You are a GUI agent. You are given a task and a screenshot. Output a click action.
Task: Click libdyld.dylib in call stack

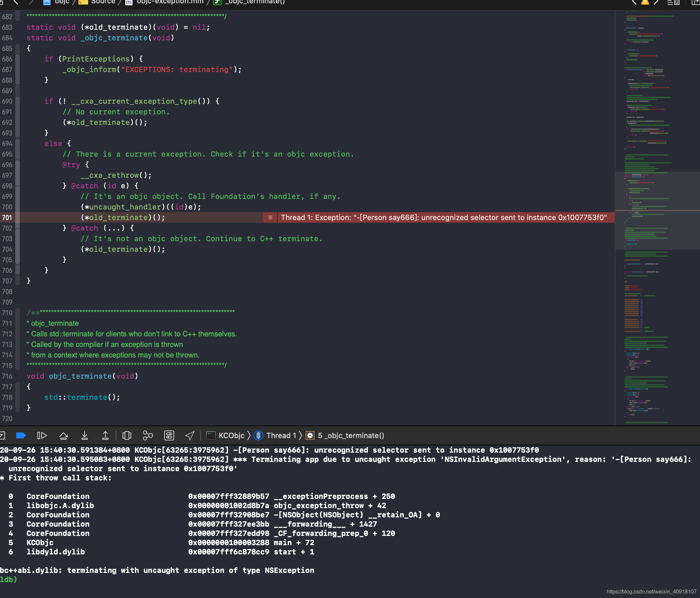point(56,552)
